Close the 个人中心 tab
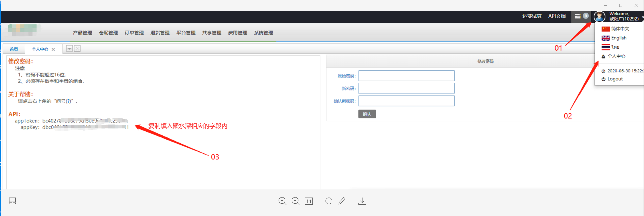Image resolution: width=644 pixels, height=216 pixels. (53, 50)
